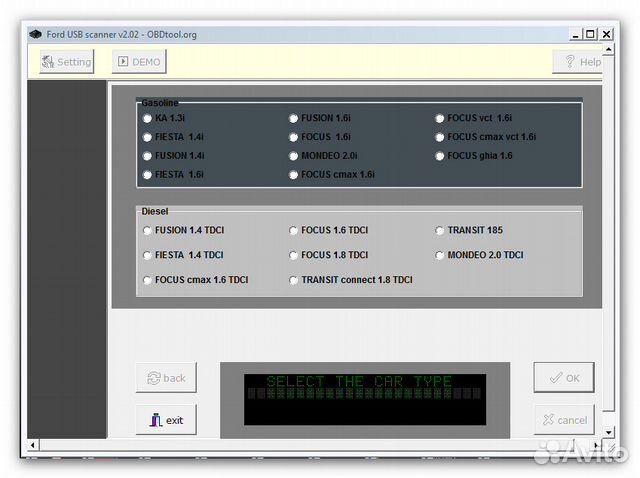Open the Help button
This screenshot has height=478, width=640.
[x=577, y=62]
